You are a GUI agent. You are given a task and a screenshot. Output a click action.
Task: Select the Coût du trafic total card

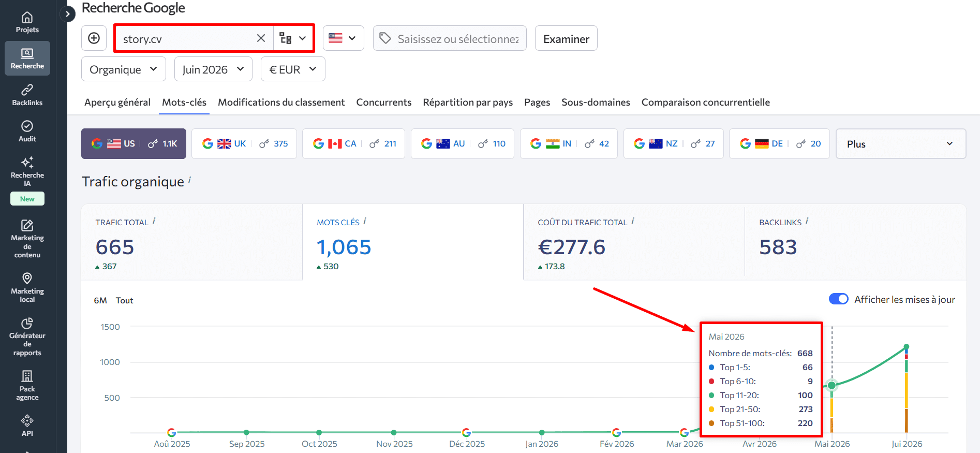(634, 242)
